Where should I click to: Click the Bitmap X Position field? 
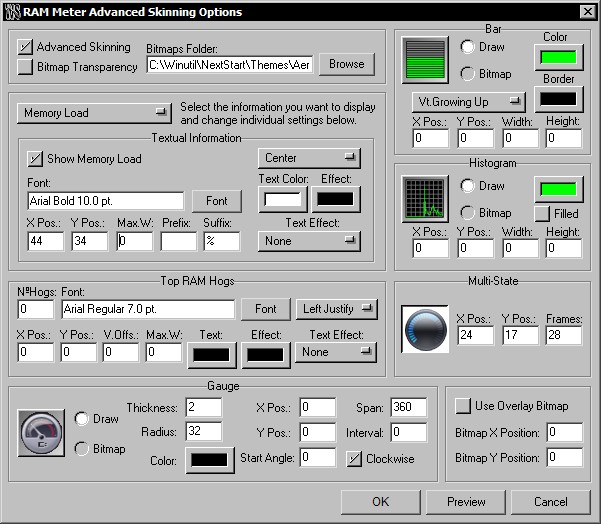click(x=565, y=432)
